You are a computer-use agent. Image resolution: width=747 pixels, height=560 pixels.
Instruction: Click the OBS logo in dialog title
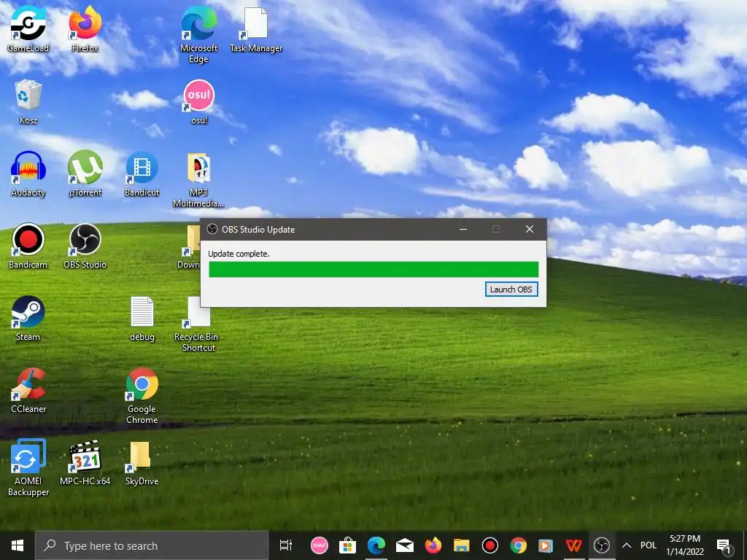(x=212, y=229)
